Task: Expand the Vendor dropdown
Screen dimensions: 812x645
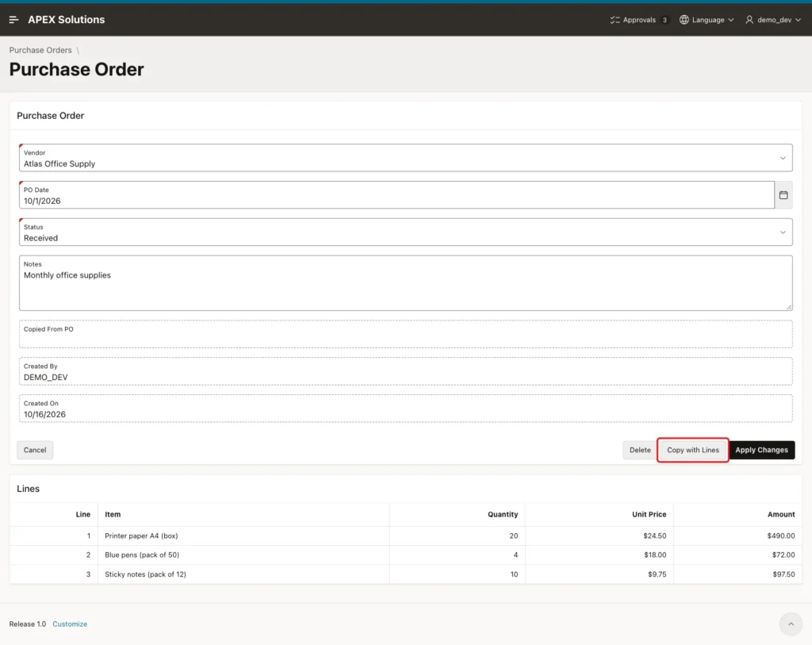Action: (783, 158)
